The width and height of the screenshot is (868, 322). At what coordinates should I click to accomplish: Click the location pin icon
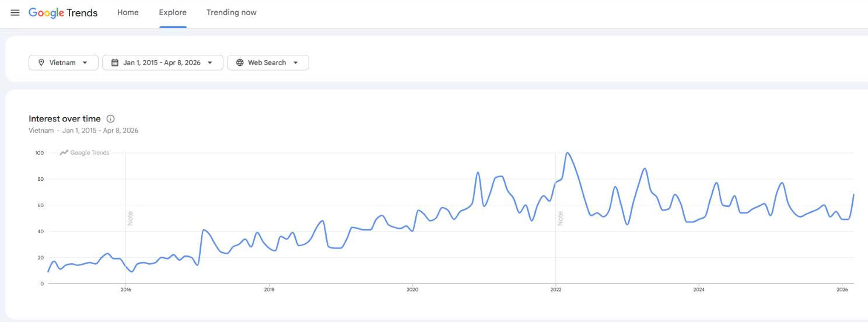[41, 62]
